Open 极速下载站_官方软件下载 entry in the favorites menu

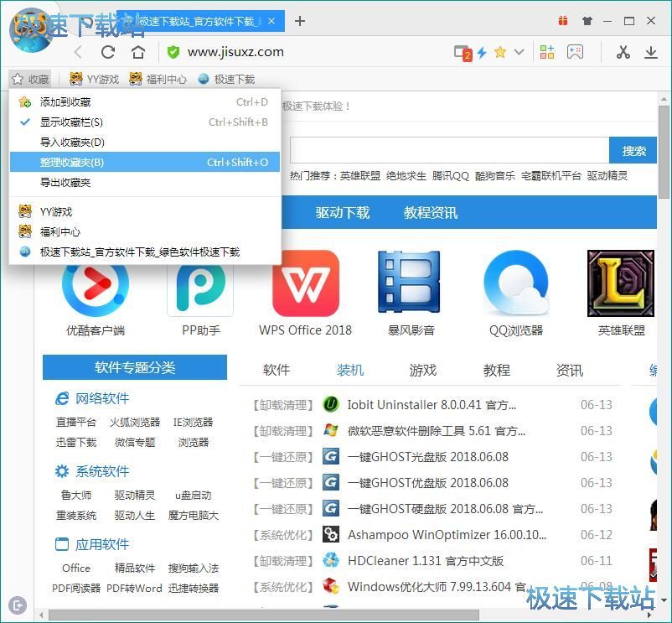pos(145,252)
